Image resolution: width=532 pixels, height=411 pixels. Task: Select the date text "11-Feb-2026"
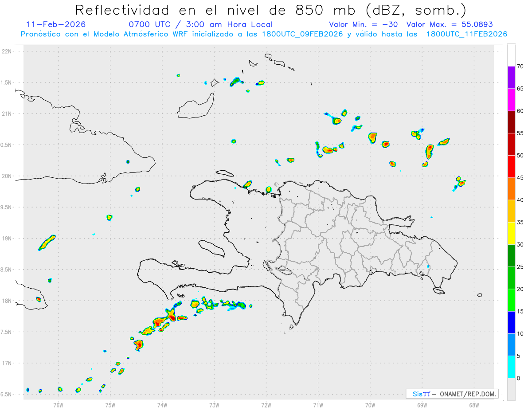click(56, 24)
